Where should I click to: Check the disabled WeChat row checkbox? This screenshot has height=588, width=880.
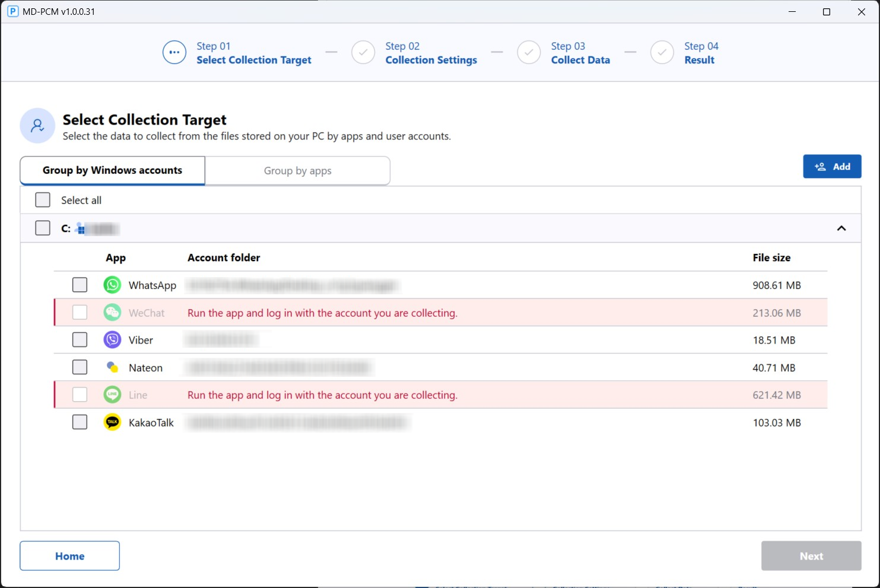(x=80, y=312)
